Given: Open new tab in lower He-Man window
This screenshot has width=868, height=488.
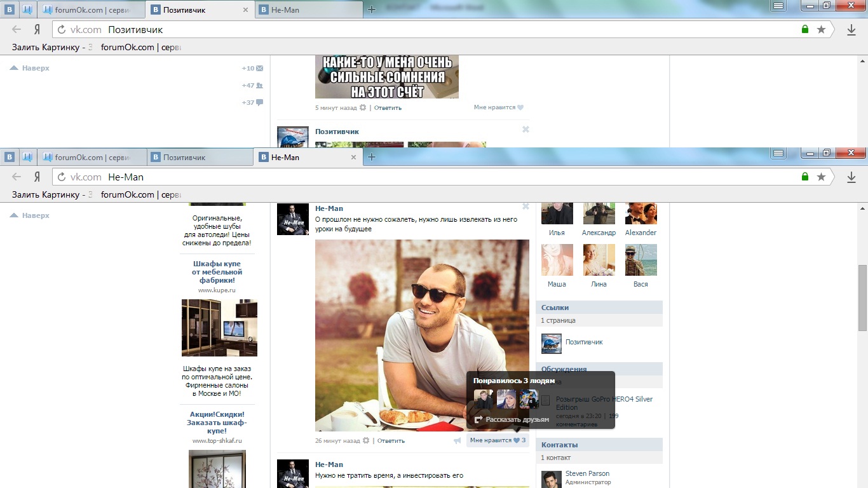Looking at the screenshot, I should pyautogui.click(x=372, y=157).
